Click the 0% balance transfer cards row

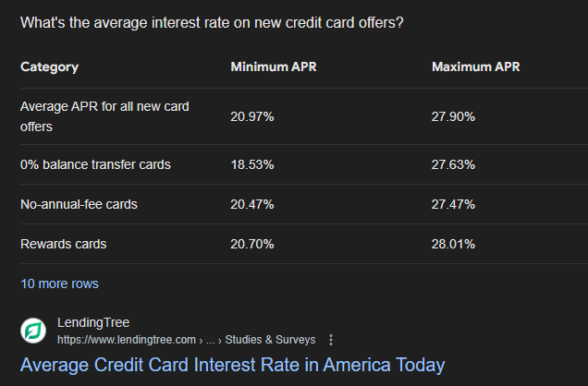click(304, 164)
